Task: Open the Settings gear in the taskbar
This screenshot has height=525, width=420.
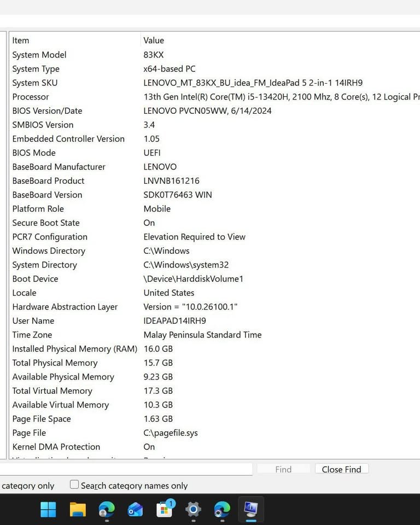Action: (x=193, y=510)
